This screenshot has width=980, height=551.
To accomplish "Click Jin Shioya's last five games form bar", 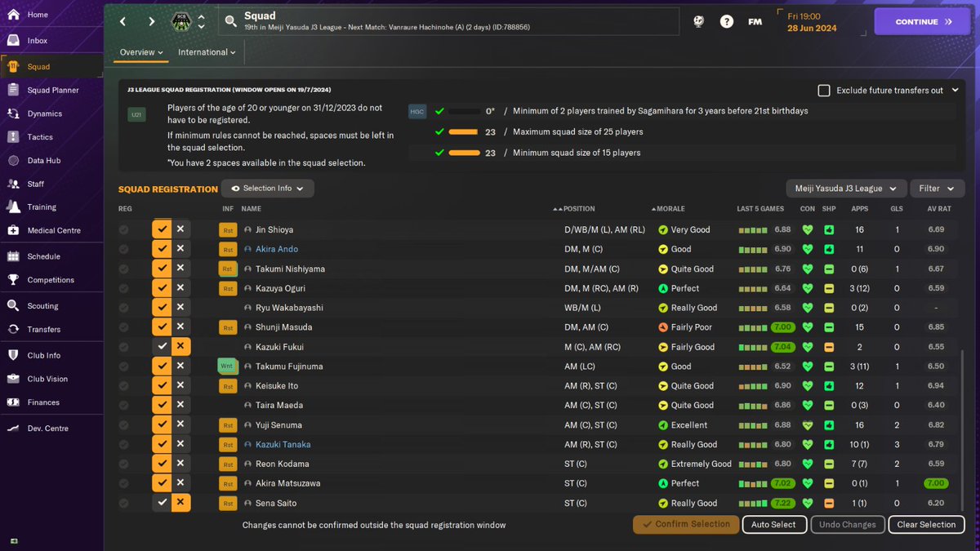I will click(753, 230).
